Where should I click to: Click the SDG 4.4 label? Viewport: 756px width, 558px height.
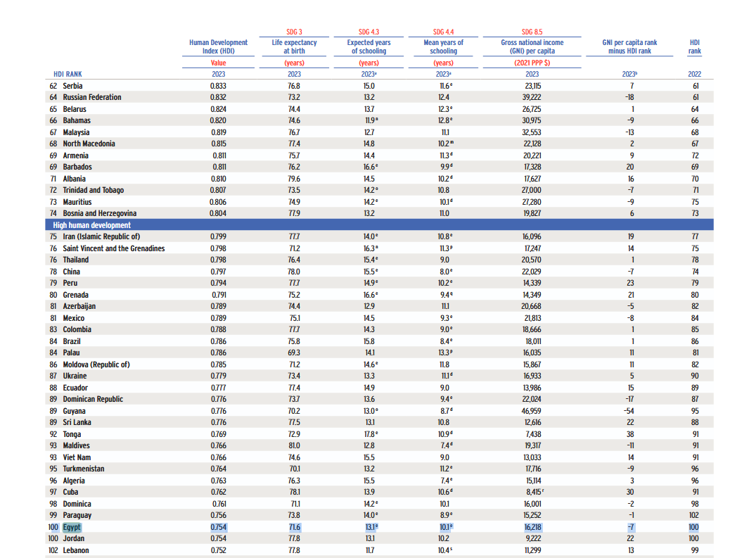point(443,32)
